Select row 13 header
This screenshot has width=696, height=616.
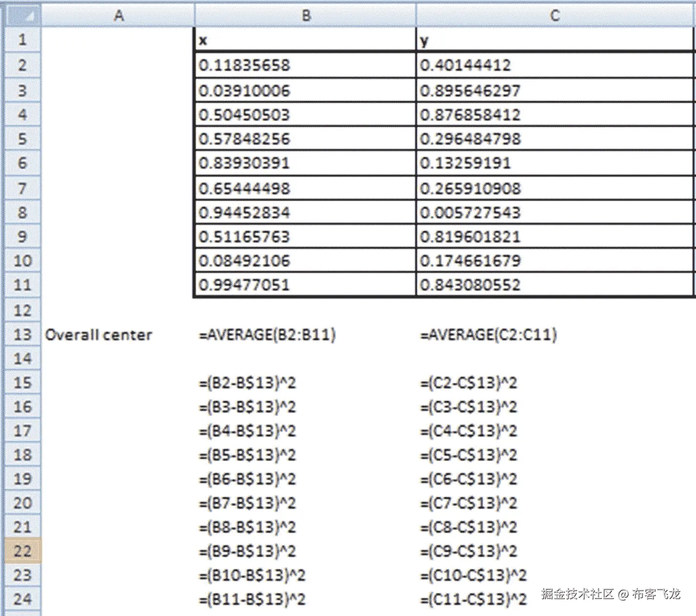(21, 335)
